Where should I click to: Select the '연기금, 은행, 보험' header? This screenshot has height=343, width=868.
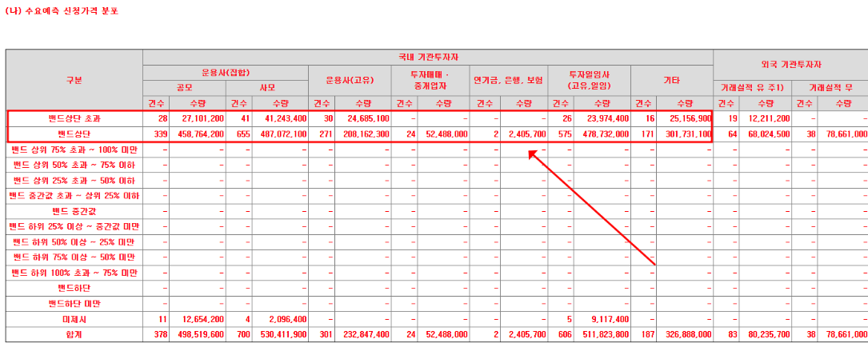[x=510, y=80]
